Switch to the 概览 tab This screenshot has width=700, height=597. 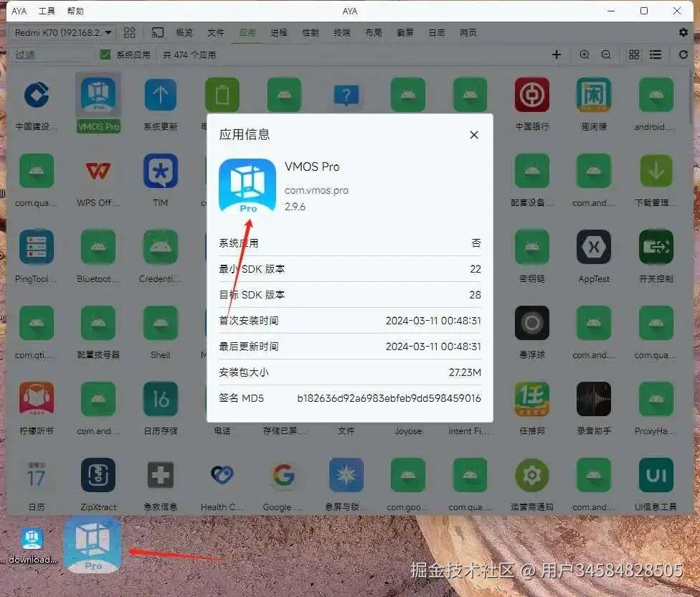click(184, 32)
